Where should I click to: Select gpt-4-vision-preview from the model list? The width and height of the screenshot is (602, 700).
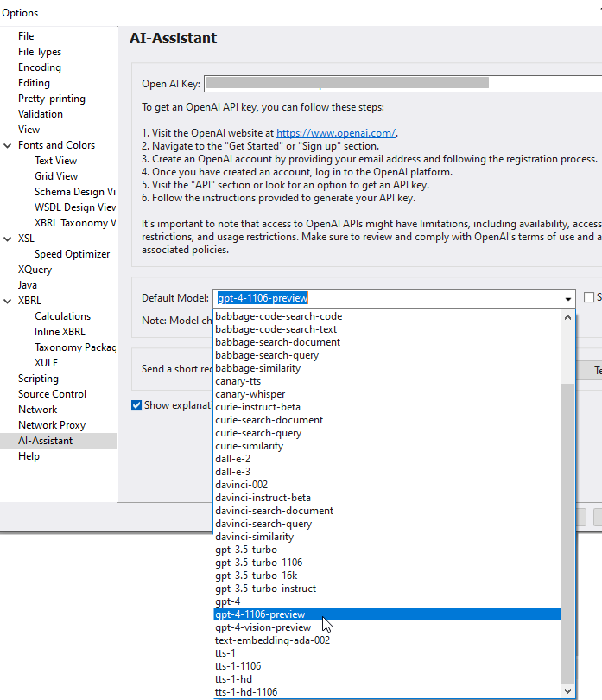pyautogui.click(x=263, y=627)
